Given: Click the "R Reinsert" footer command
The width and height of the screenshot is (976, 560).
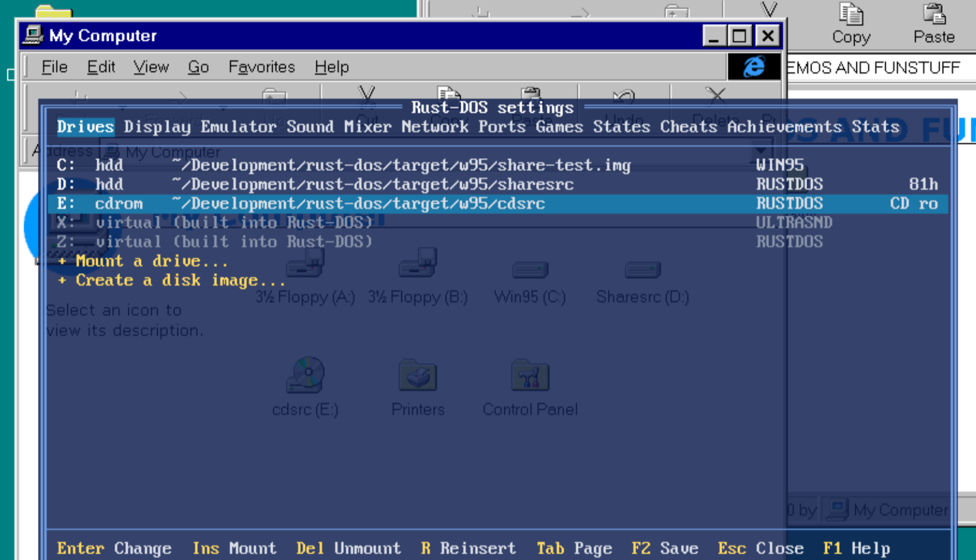Looking at the screenshot, I should 468,549.
